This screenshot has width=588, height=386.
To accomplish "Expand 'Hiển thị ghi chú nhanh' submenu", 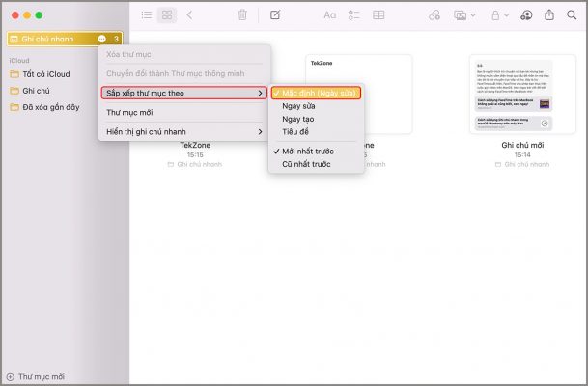I will pos(183,131).
